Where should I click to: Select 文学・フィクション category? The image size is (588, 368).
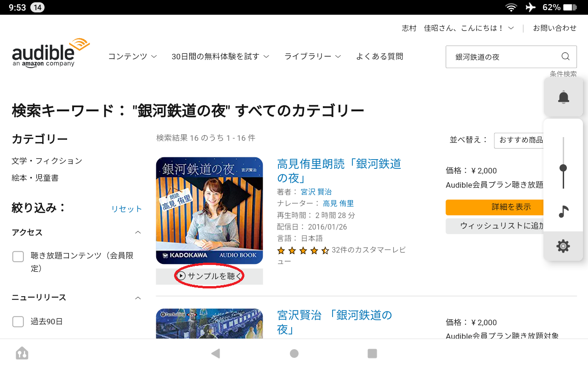47,161
